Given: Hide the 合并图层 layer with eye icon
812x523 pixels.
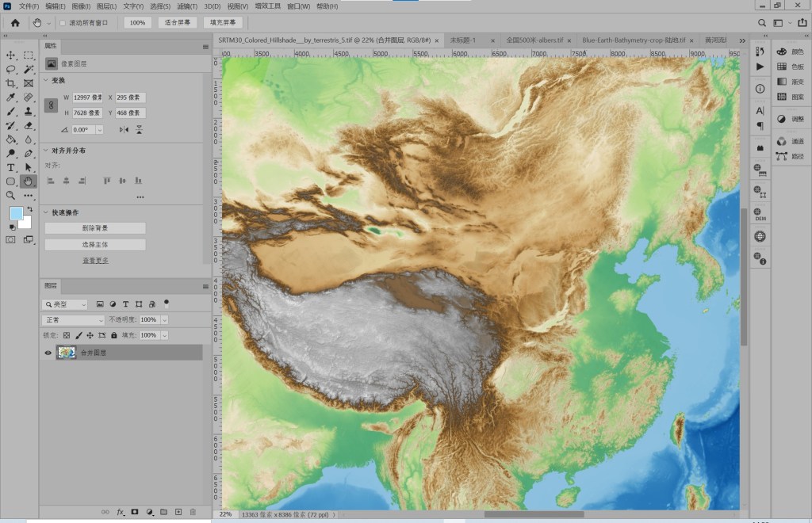Looking at the screenshot, I should click(48, 353).
